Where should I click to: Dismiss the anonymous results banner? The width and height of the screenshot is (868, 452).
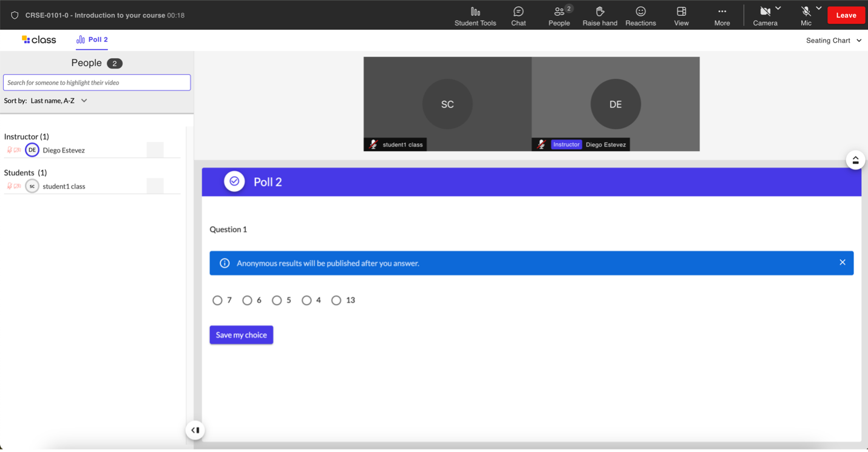tap(842, 263)
